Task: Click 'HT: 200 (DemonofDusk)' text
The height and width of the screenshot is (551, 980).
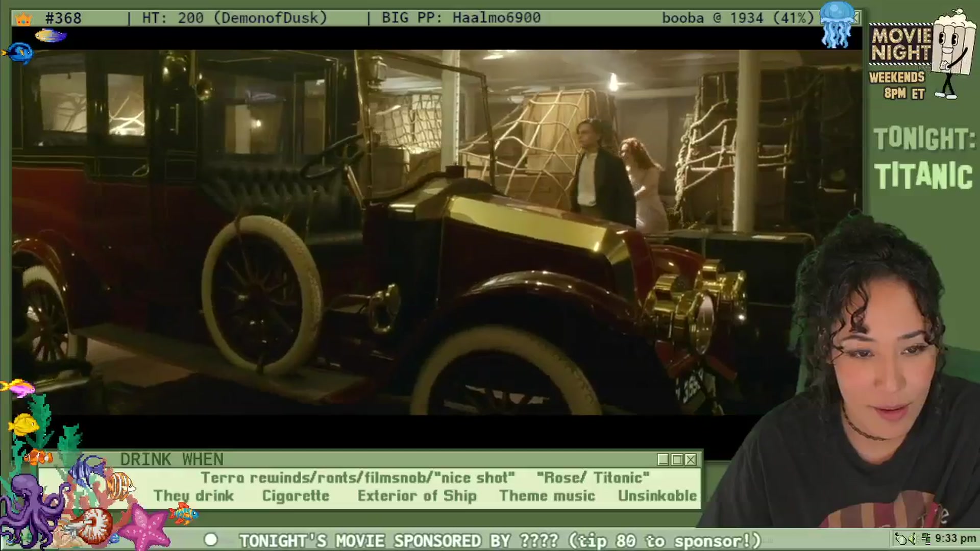Action: pyautogui.click(x=234, y=18)
